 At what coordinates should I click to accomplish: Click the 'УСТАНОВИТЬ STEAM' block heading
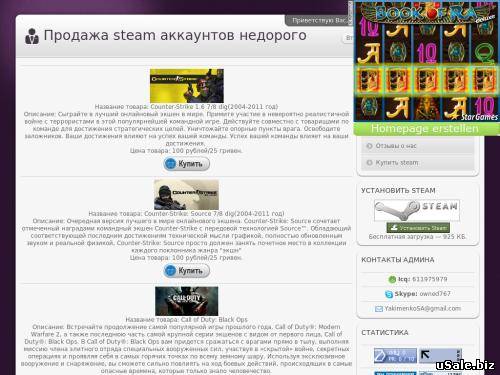coord(398,191)
